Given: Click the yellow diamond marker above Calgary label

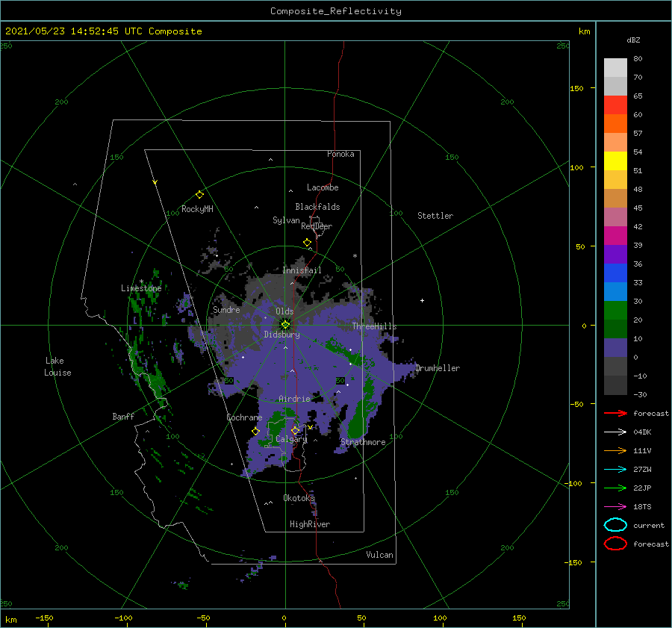Looking at the screenshot, I should coord(295,430).
